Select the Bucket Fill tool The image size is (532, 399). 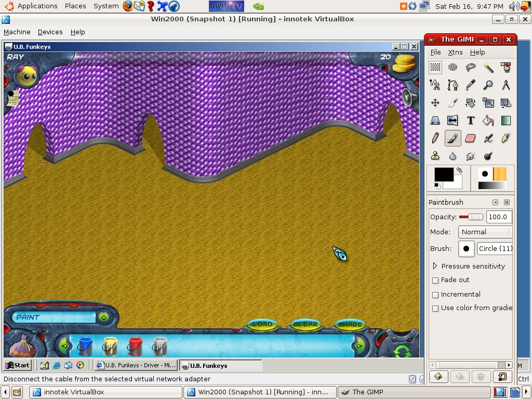[488, 121]
